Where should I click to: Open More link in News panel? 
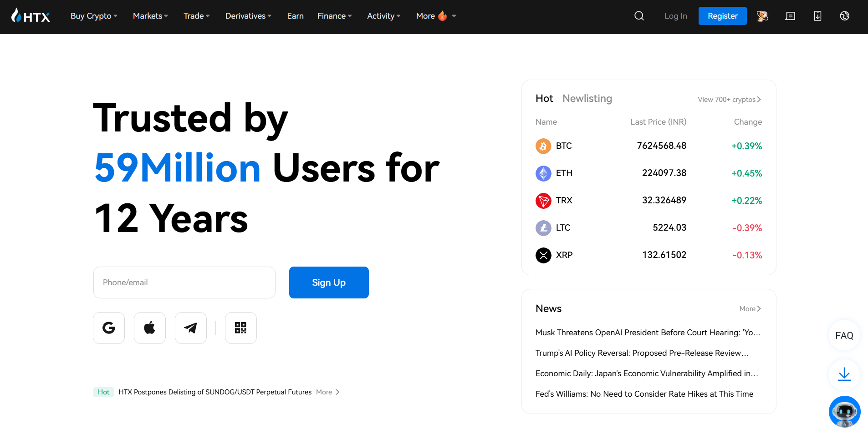(x=750, y=309)
